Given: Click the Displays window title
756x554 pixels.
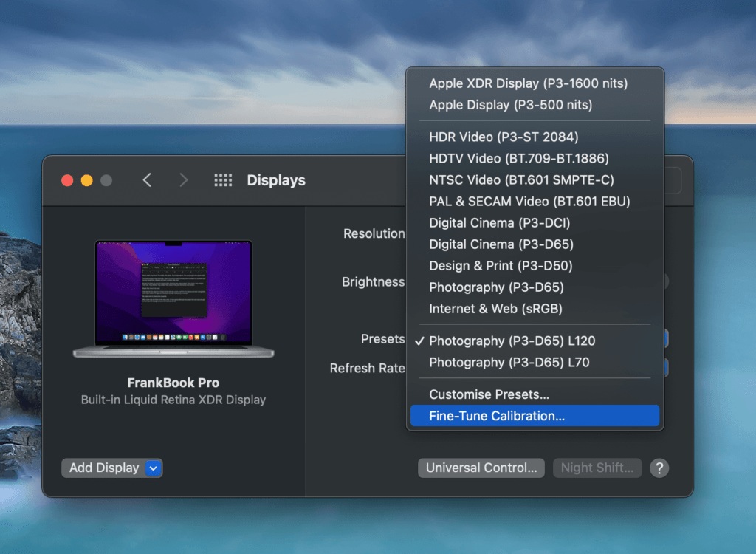Looking at the screenshot, I should click(276, 180).
